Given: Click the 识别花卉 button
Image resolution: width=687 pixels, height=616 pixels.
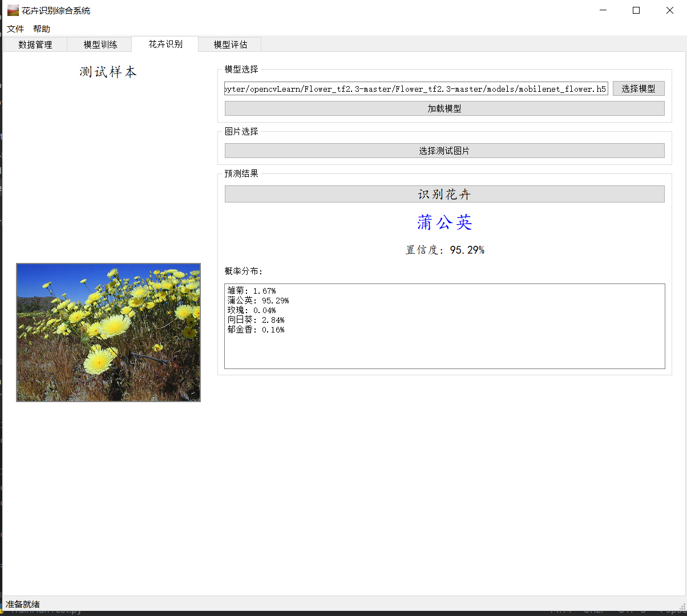Looking at the screenshot, I should (444, 194).
